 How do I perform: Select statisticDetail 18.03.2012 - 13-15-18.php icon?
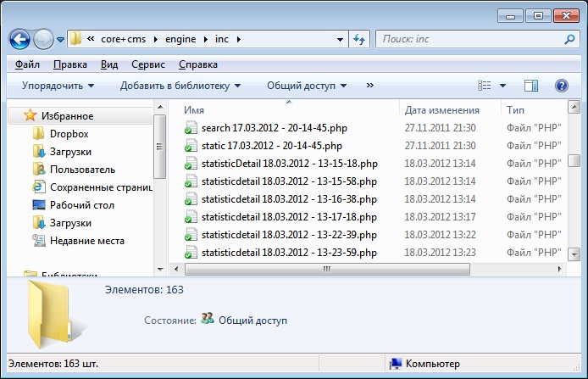(x=191, y=164)
